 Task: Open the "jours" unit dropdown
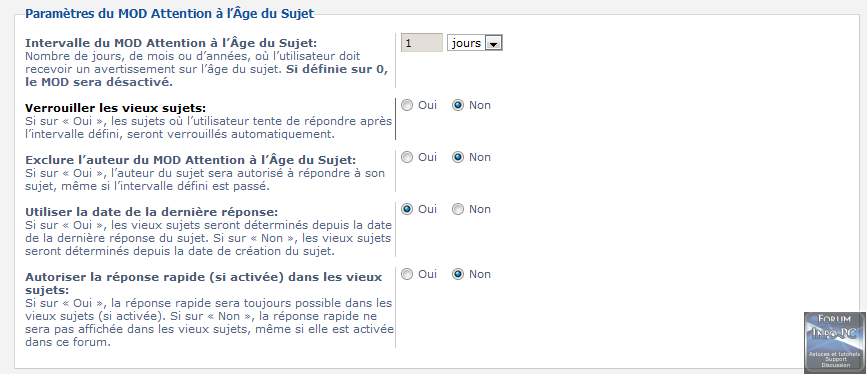(474, 43)
